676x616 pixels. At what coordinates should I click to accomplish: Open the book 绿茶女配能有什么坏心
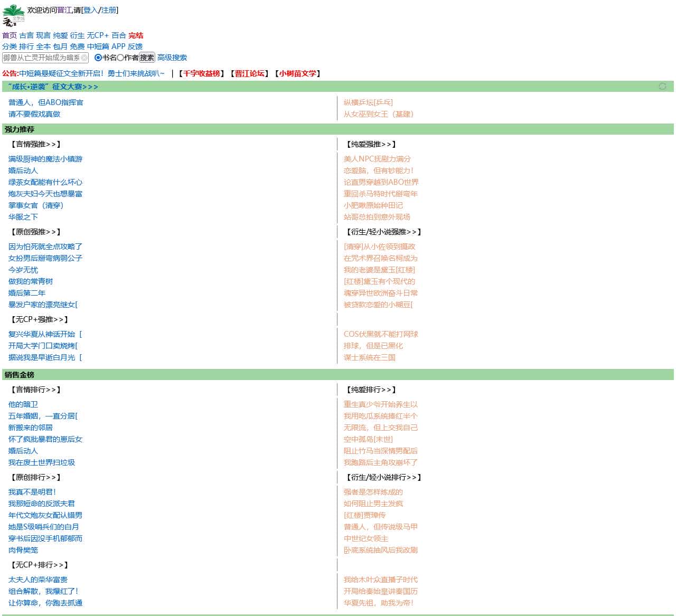coord(45,182)
